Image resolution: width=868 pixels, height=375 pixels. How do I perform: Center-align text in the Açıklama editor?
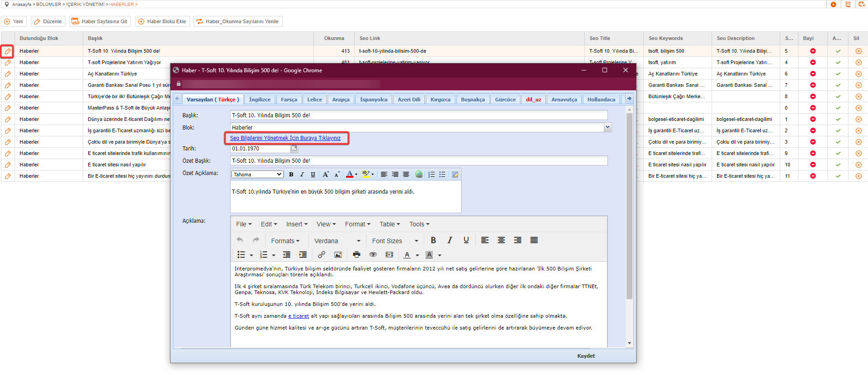point(501,240)
